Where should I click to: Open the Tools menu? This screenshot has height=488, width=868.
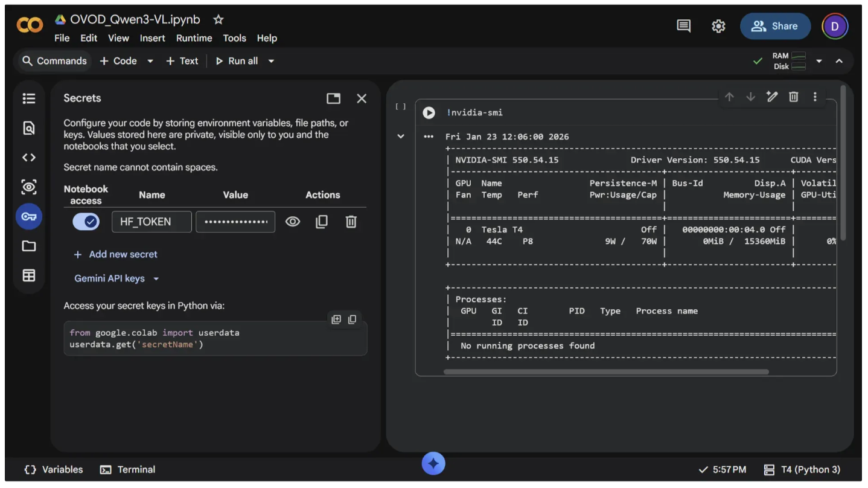point(234,38)
